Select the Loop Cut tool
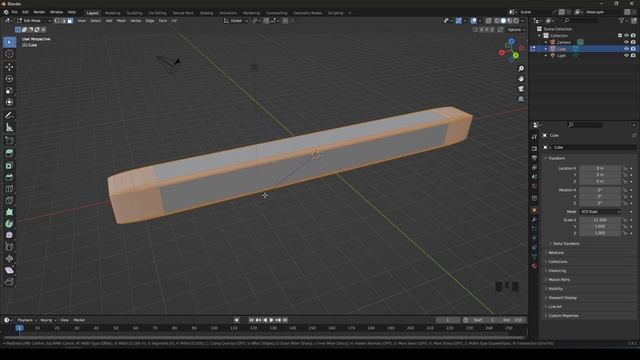The width and height of the screenshot is (640, 360). tap(9, 189)
